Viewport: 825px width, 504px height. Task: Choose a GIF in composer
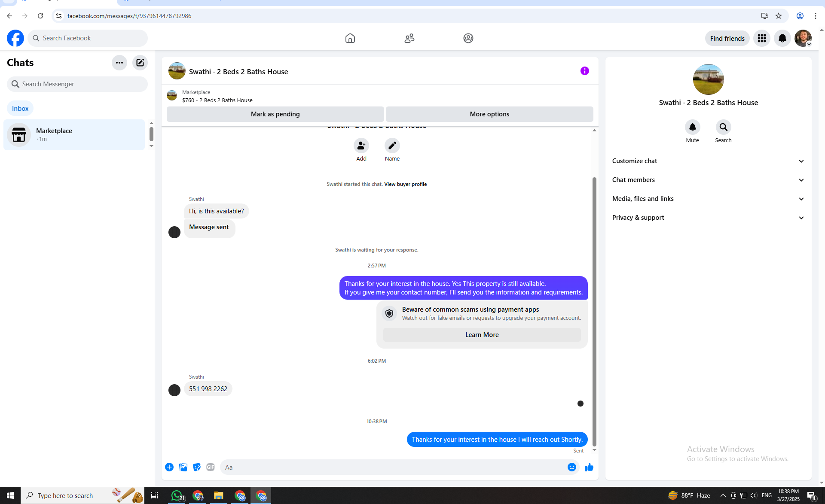coord(211,467)
